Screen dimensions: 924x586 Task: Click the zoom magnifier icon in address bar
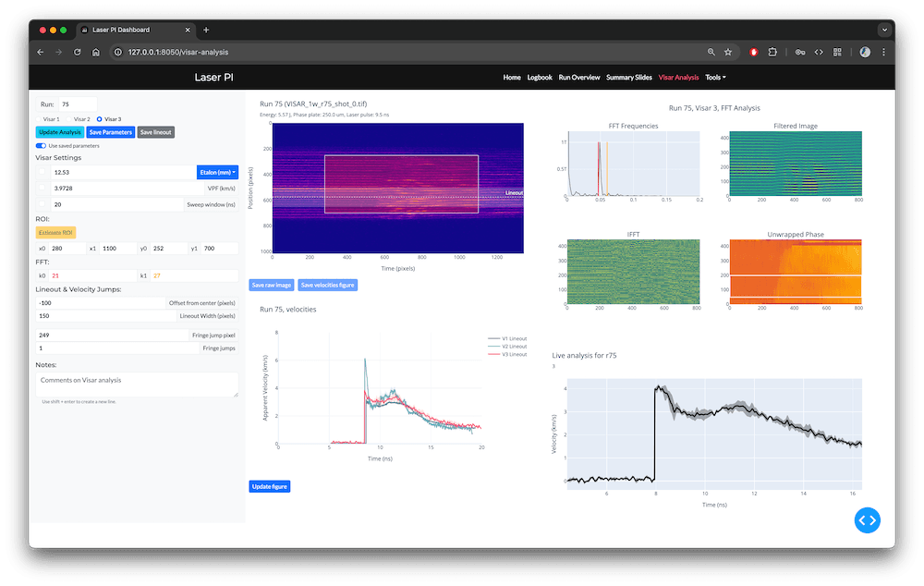point(711,52)
